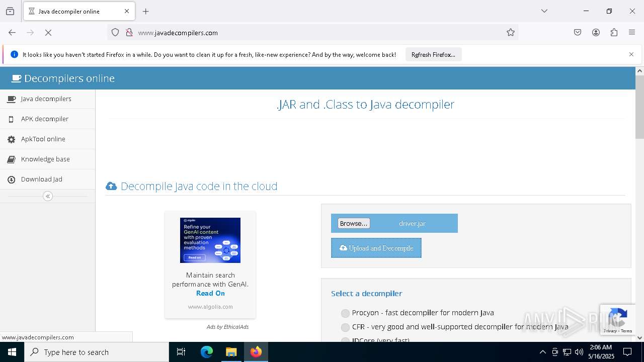Image resolution: width=644 pixels, height=362 pixels.
Task: Click the gear icon beside ApkTool online
Action: coord(11,139)
